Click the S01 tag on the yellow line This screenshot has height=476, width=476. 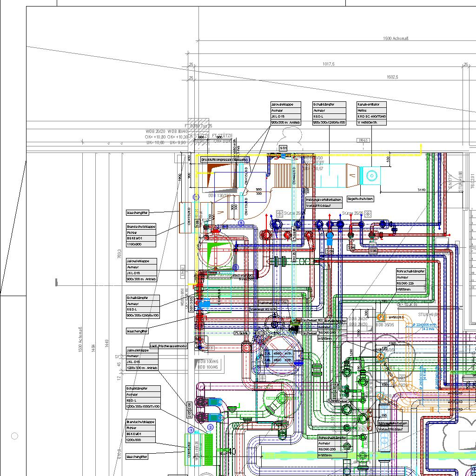pyautogui.click(x=283, y=148)
